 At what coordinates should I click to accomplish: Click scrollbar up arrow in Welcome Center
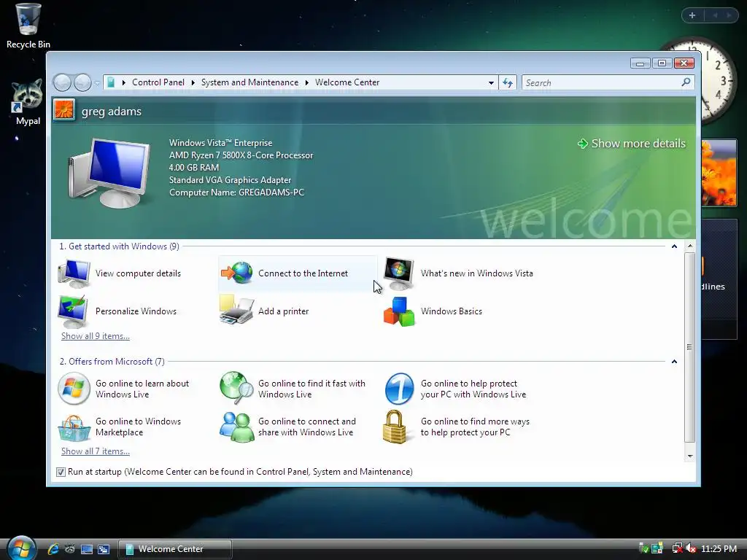tap(690, 246)
